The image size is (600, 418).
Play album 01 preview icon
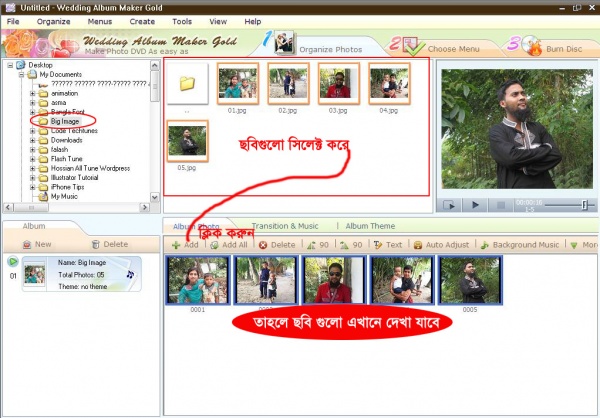(x=13, y=262)
